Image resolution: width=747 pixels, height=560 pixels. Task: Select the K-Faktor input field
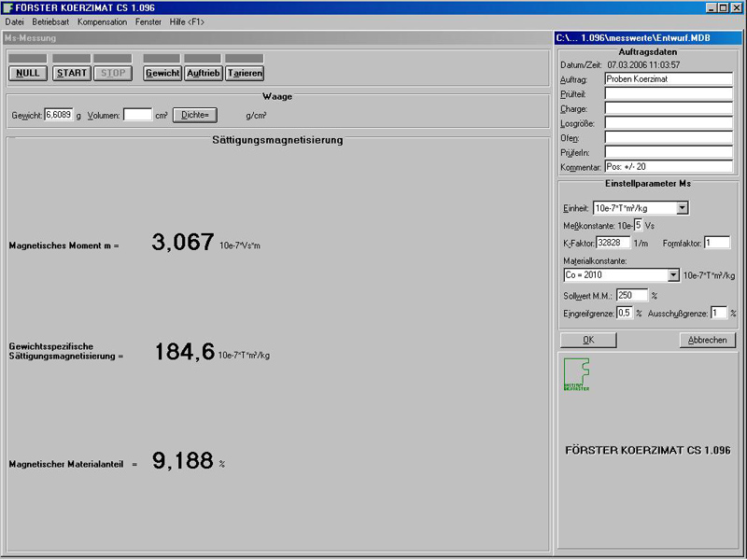click(x=613, y=243)
